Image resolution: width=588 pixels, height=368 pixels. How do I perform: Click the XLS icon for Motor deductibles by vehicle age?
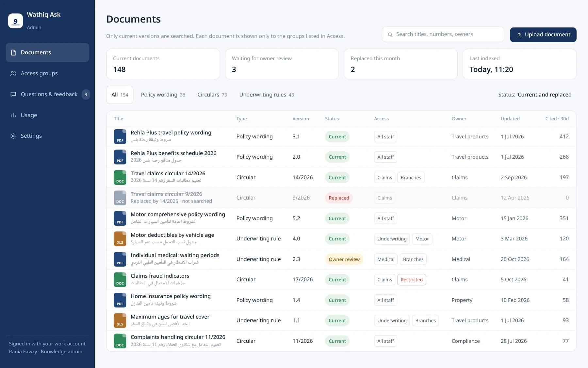pos(120,239)
